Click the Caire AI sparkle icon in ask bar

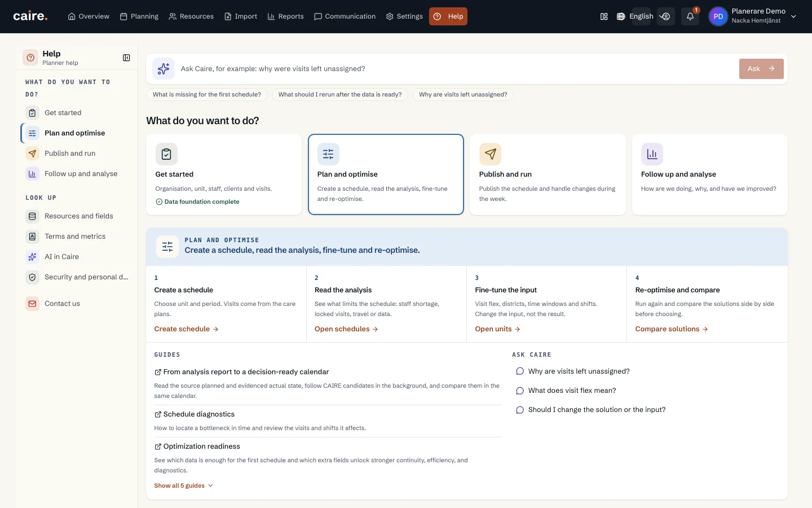164,69
